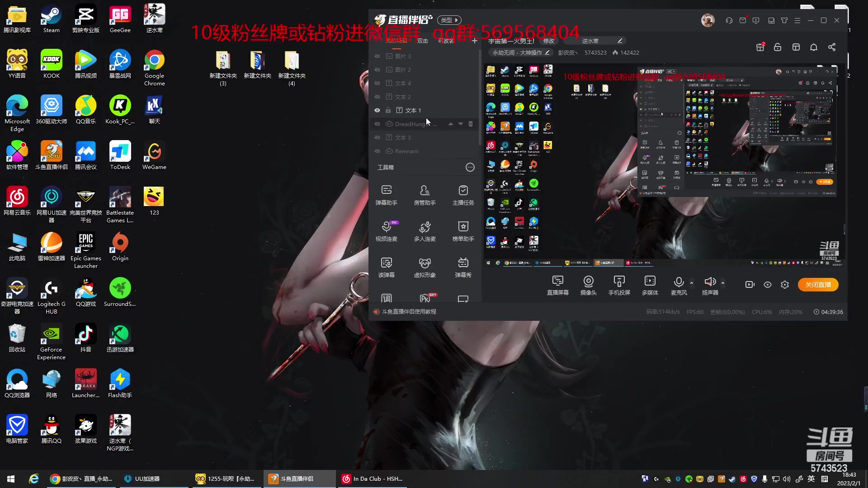Open the mail messages icon in the title bar
Screen dimensions: 868x488
(742, 20)
